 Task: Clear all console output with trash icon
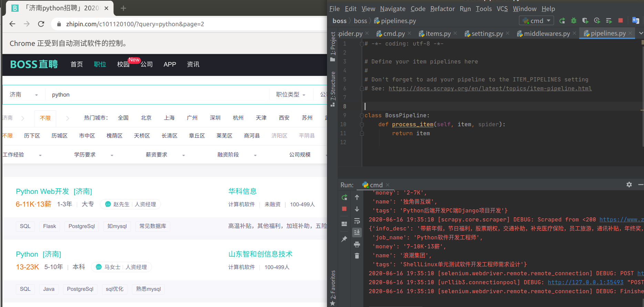pos(357,256)
